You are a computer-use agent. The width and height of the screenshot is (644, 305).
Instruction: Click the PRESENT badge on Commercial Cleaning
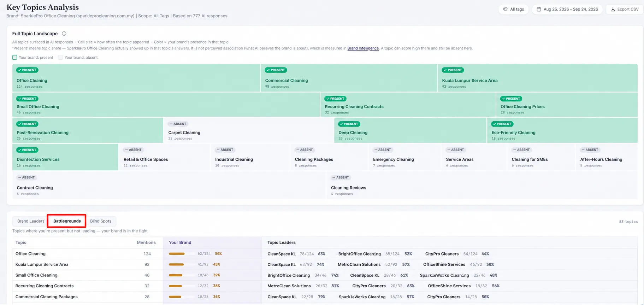tap(276, 70)
